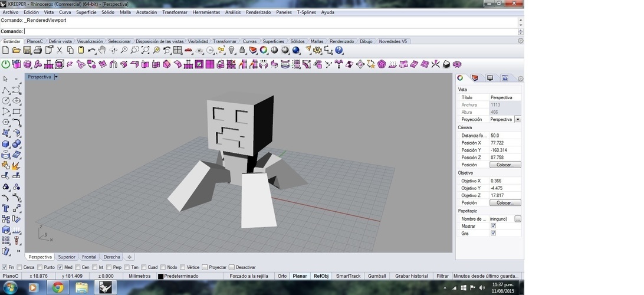Viewport: 644px width, 295px height.
Task: Switch to the Superior viewport tab
Action: 67,257
